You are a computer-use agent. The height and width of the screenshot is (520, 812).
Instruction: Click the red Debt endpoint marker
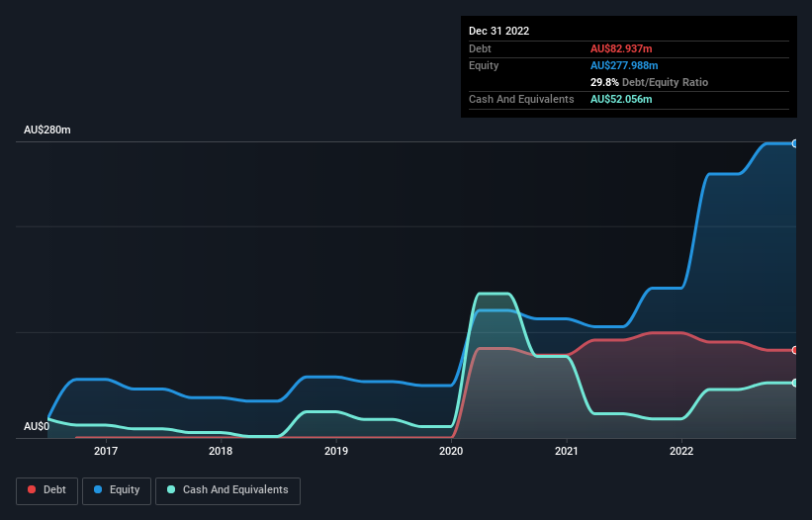795,350
